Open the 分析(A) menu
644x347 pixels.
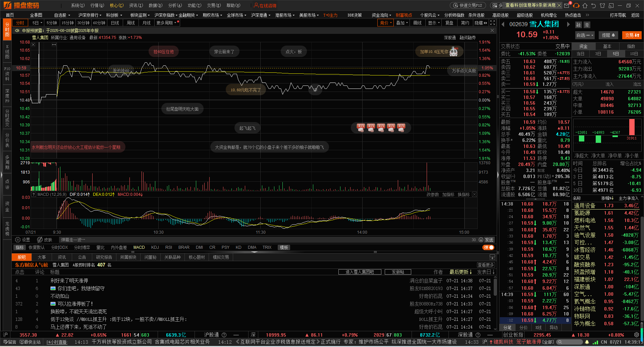[x=175, y=5]
